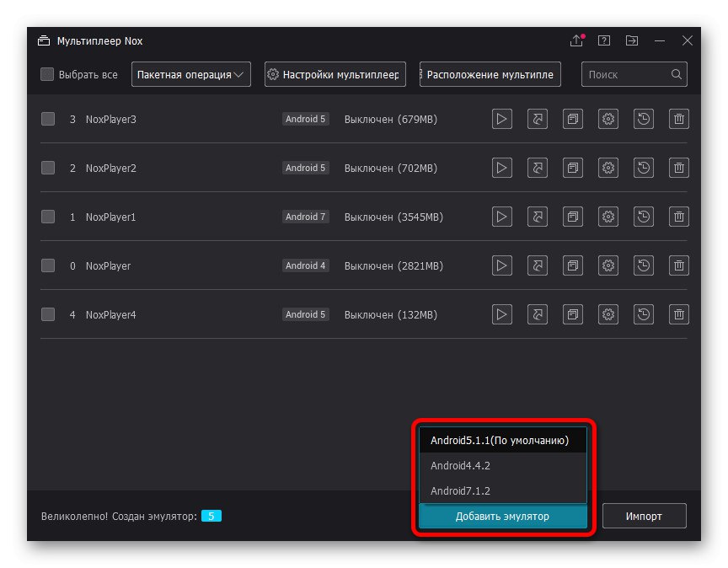The width and height of the screenshot is (728, 568).
Task: Copy the NoxPlayer3 emulator instance
Action: (572, 119)
